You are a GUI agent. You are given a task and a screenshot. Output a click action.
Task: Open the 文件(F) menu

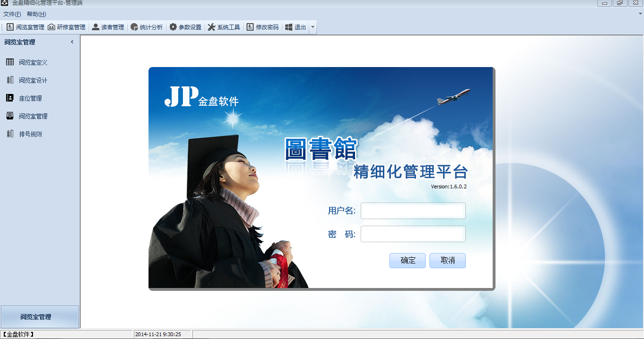pyautogui.click(x=12, y=14)
